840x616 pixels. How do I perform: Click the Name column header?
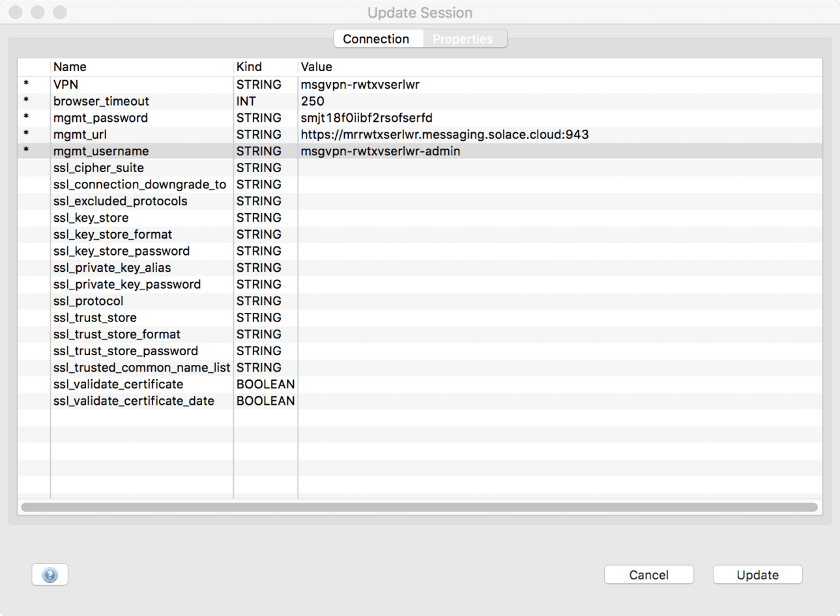click(70, 66)
